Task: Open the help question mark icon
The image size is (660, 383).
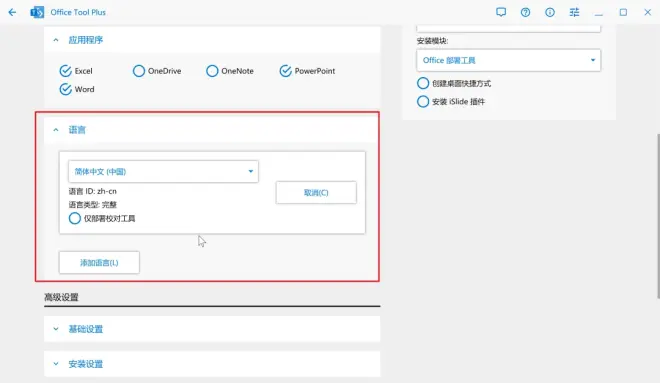Action: (525, 12)
